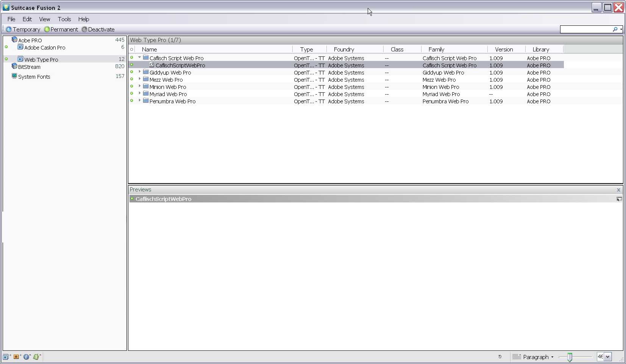Viewport: 626px width, 364px height.
Task: Sort by the Library column header
Action: pos(544,49)
